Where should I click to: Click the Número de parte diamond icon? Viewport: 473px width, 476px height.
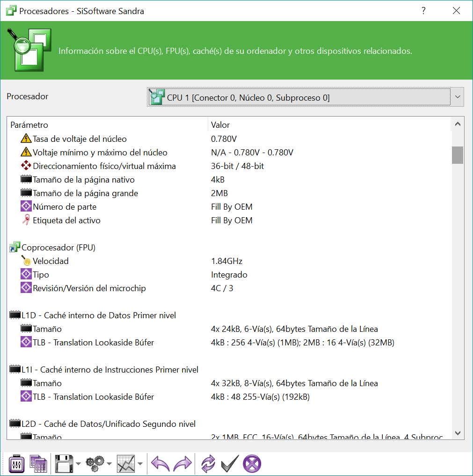click(26, 206)
